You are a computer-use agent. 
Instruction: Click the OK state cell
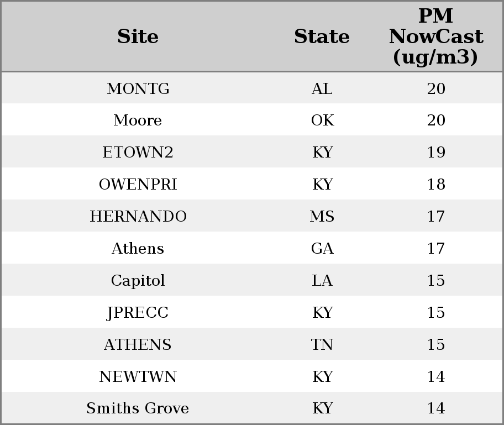tap(322, 120)
